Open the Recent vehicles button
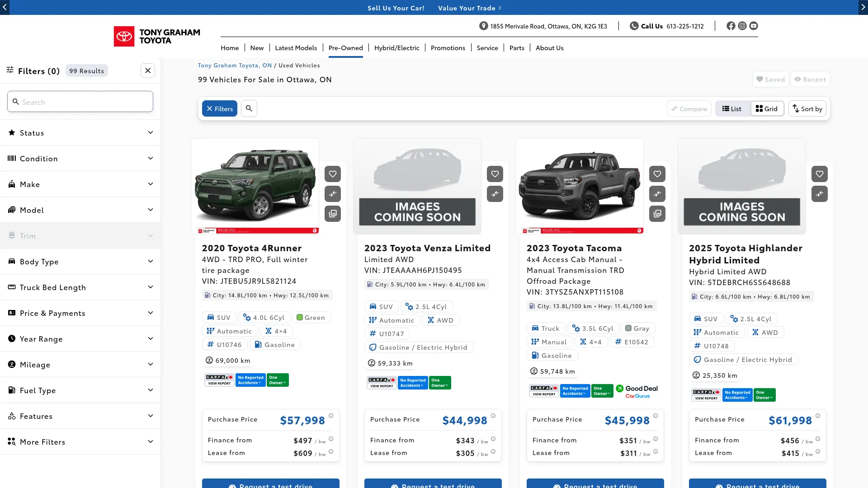The height and width of the screenshot is (488, 868). pos(811,80)
